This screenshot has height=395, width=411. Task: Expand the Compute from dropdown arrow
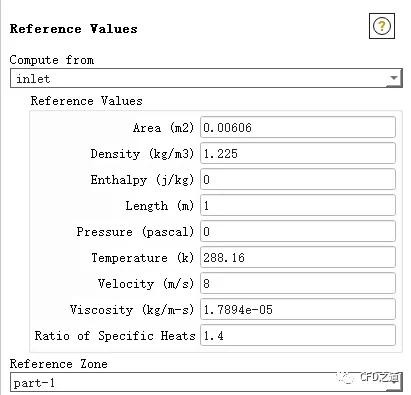(x=394, y=78)
